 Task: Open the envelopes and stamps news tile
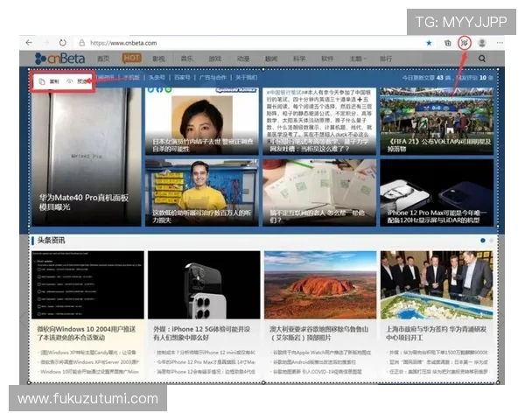319,192
